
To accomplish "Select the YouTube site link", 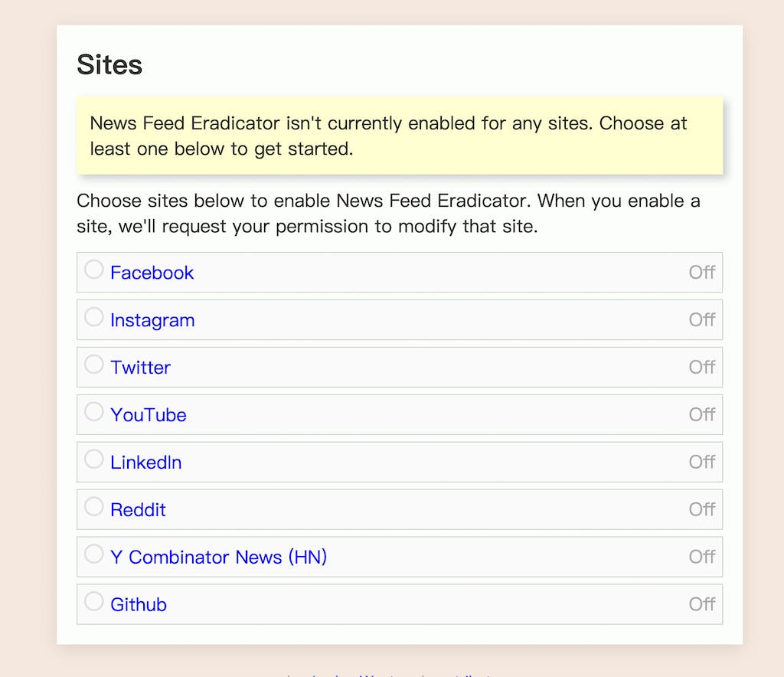I will [x=149, y=415].
